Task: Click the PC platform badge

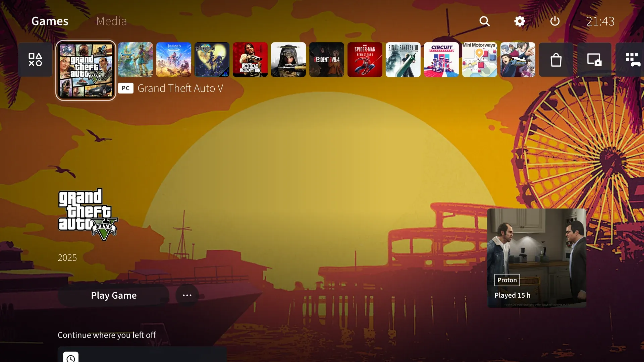Action: point(126,88)
